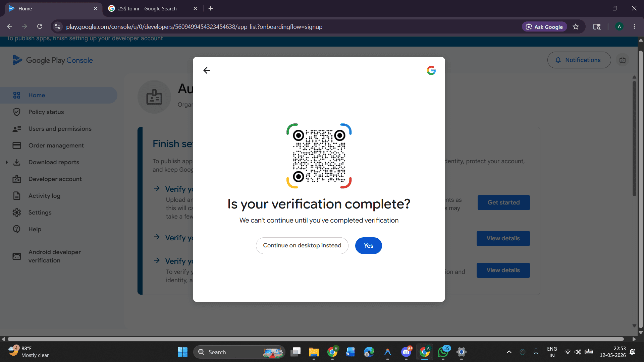Close the 25$ to inr tab
644x362 pixels.
pyautogui.click(x=196, y=8)
